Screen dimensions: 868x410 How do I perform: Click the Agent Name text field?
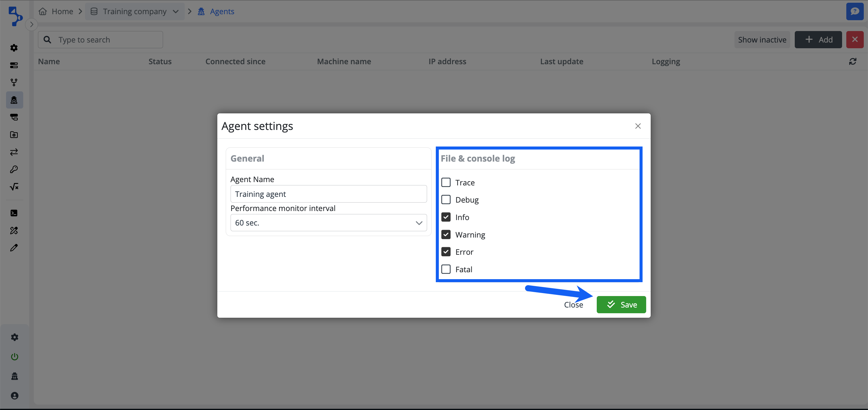pos(328,194)
